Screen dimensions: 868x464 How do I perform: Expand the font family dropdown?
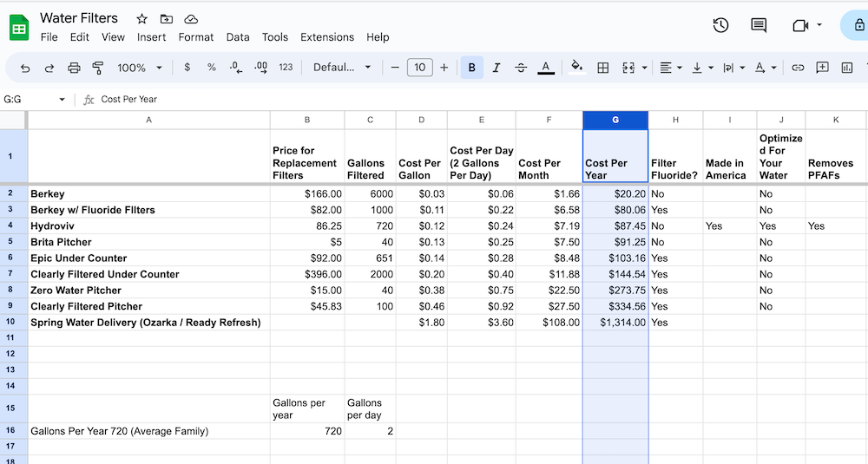342,68
